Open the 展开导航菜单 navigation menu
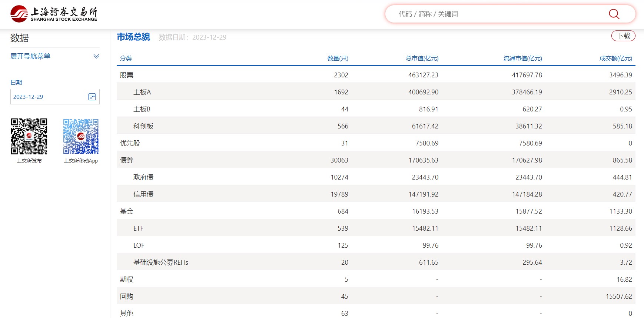Screen dimensions: 644x318 tap(30, 56)
